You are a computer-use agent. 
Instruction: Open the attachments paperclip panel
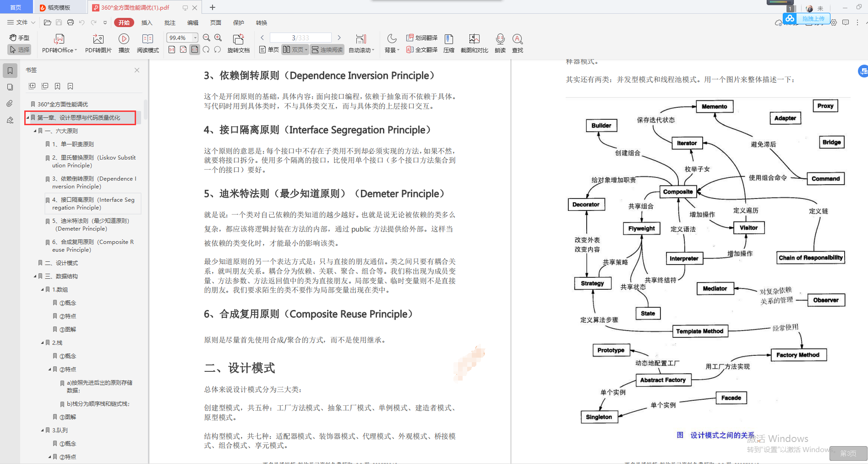point(10,104)
